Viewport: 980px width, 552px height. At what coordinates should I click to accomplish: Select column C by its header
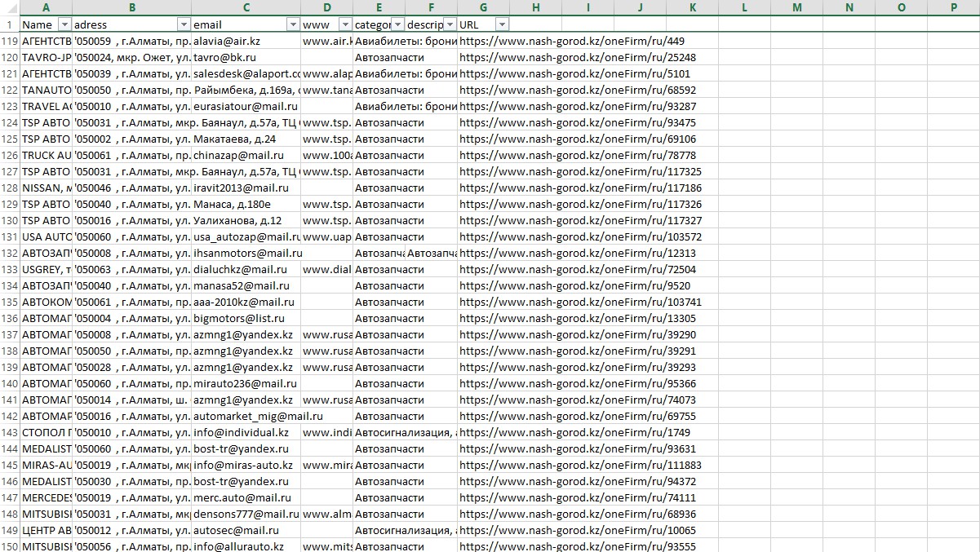tap(246, 7)
